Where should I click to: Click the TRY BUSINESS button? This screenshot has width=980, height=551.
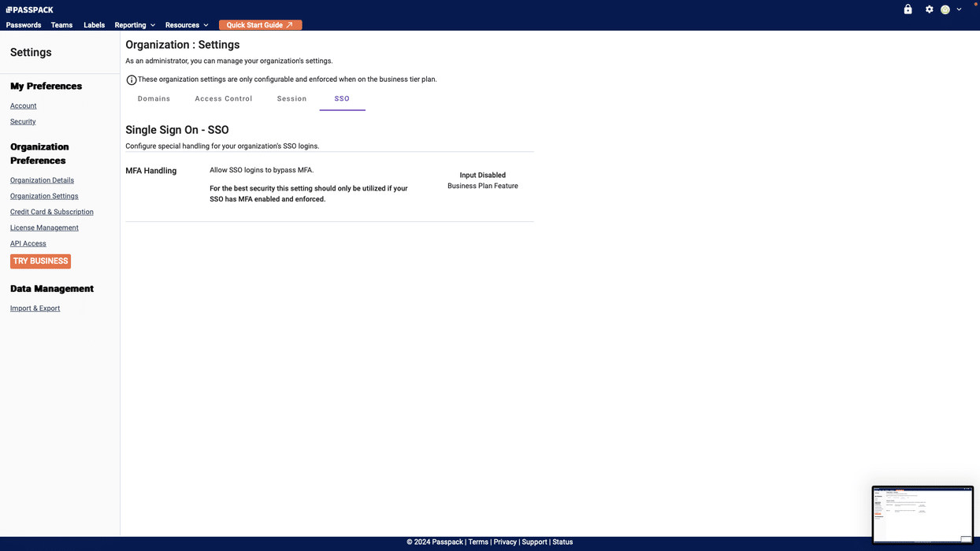pos(40,261)
